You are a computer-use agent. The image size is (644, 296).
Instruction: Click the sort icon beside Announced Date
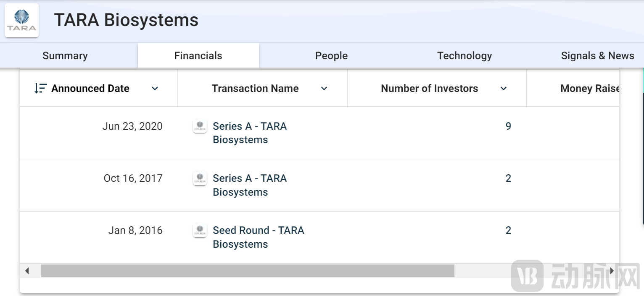pos(40,88)
